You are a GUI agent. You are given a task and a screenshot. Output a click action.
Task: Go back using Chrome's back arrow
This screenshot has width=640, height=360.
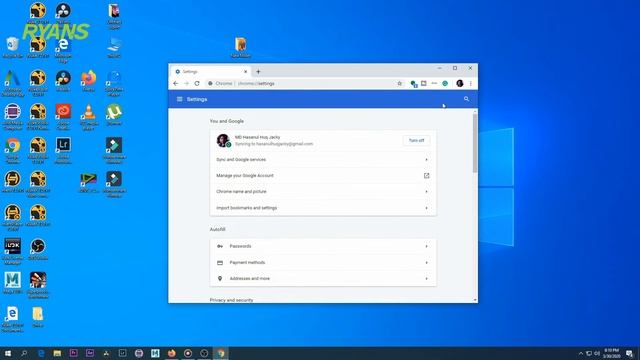(176, 83)
